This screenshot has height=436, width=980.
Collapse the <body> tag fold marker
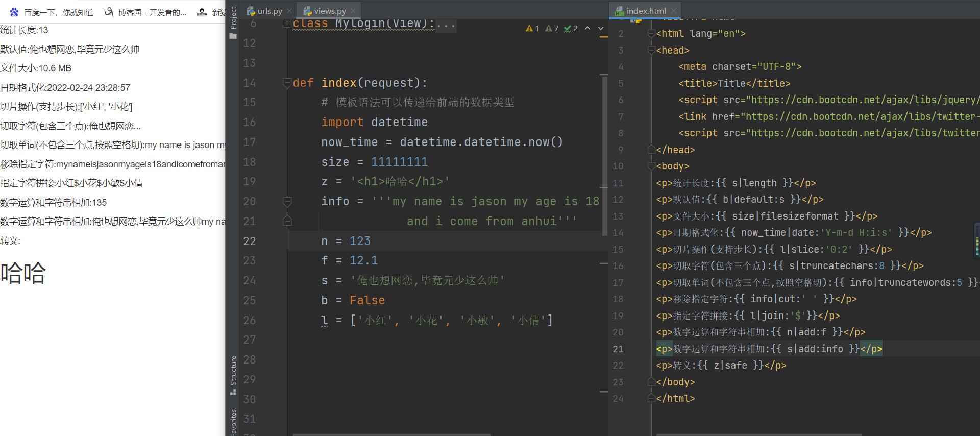click(x=651, y=166)
